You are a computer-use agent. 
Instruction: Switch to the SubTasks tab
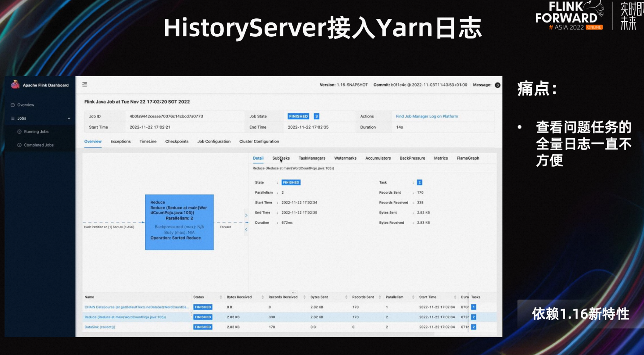pos(281,158)
